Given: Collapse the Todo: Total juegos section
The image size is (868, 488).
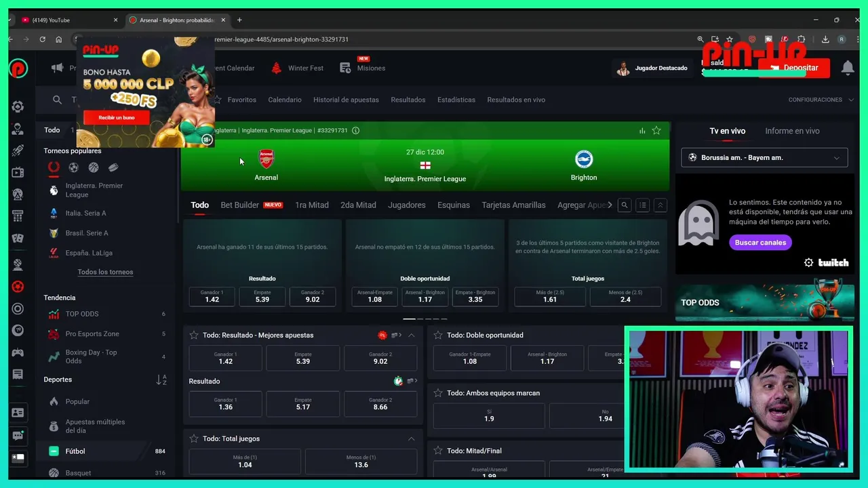Looking at the screenshot, I should coord(412,439).
